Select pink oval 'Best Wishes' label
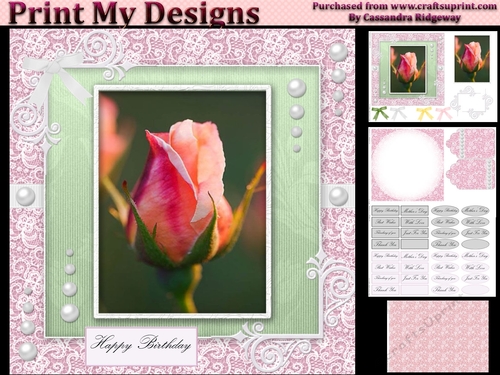This screenshot has width=500, height=375. click(x=445, y=267)
